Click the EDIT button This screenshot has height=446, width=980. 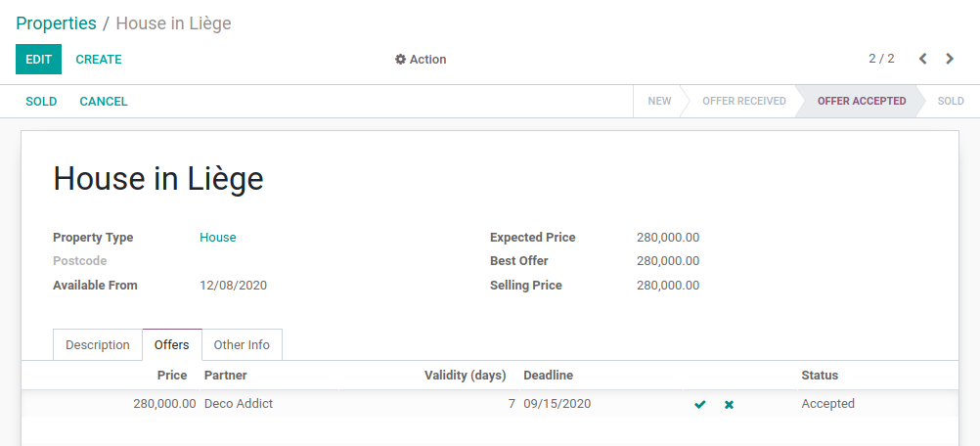(x=38, y=60)
